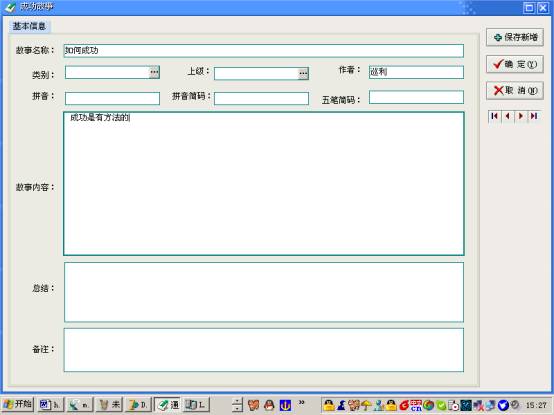
Task: Focus the 故事名称 text field
Action: click(264, 51)
